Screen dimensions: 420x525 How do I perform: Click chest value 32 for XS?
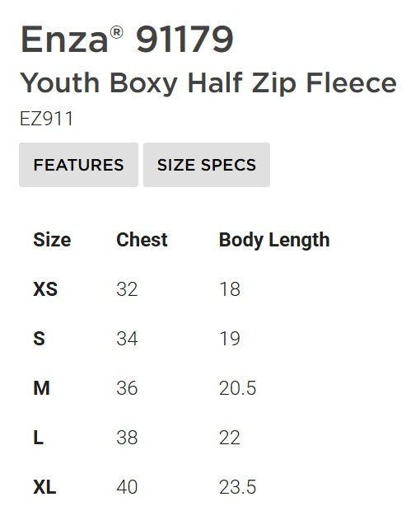click(x=127, y=289)
